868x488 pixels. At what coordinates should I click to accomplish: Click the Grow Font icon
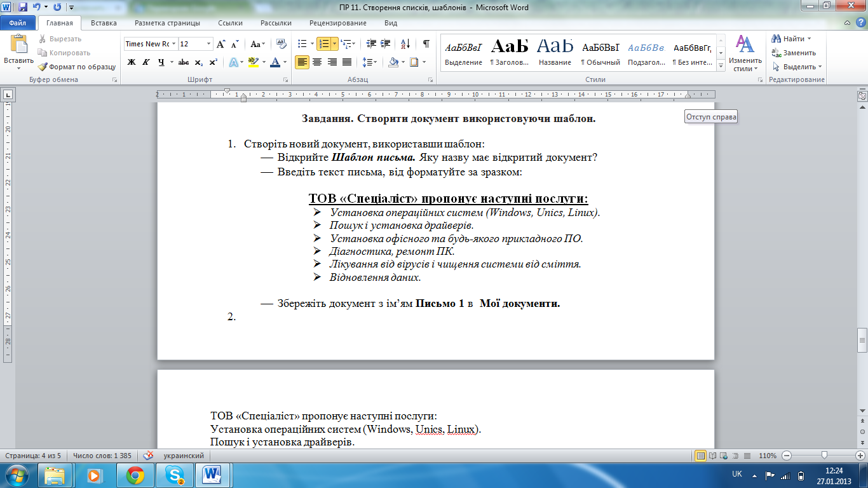[220, 44]
